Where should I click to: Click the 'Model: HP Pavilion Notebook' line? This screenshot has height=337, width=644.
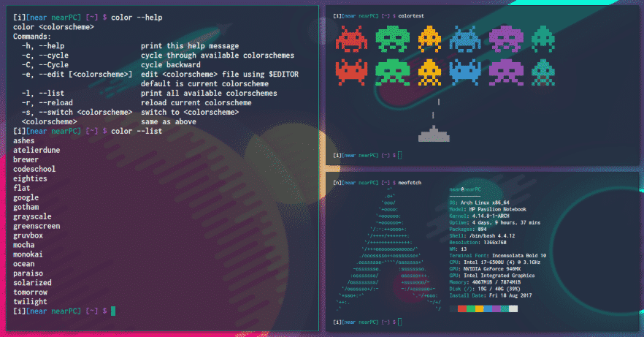point(488,209)
